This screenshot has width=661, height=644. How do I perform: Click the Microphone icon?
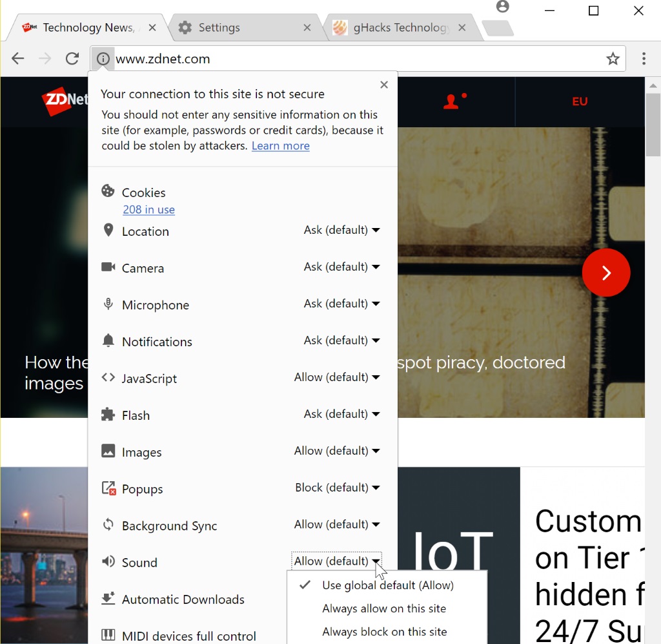[108, 304]
